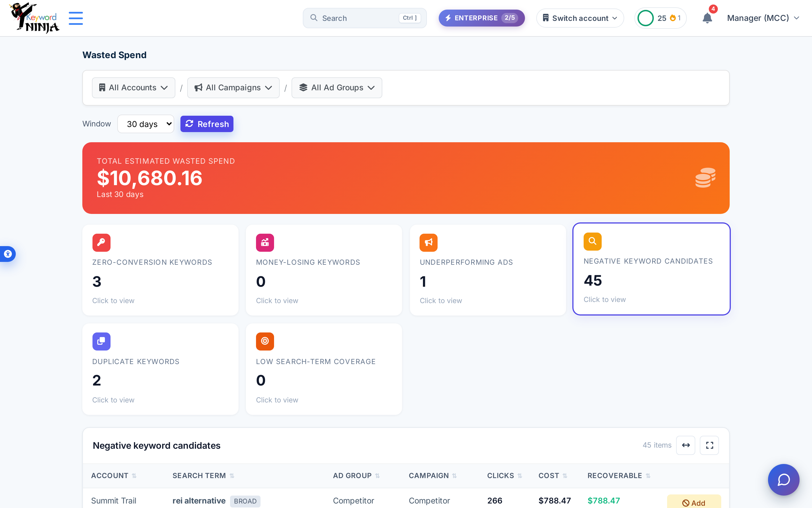Click the Negative Keyword Candidates search icon
812x508 pixels.
pos(593,242)
